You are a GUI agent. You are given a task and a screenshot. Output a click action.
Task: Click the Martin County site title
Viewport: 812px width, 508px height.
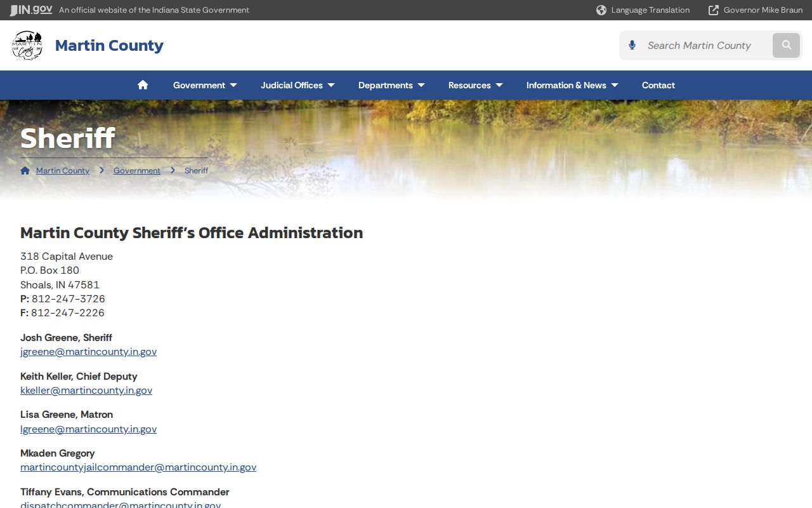tap(109, 46)
